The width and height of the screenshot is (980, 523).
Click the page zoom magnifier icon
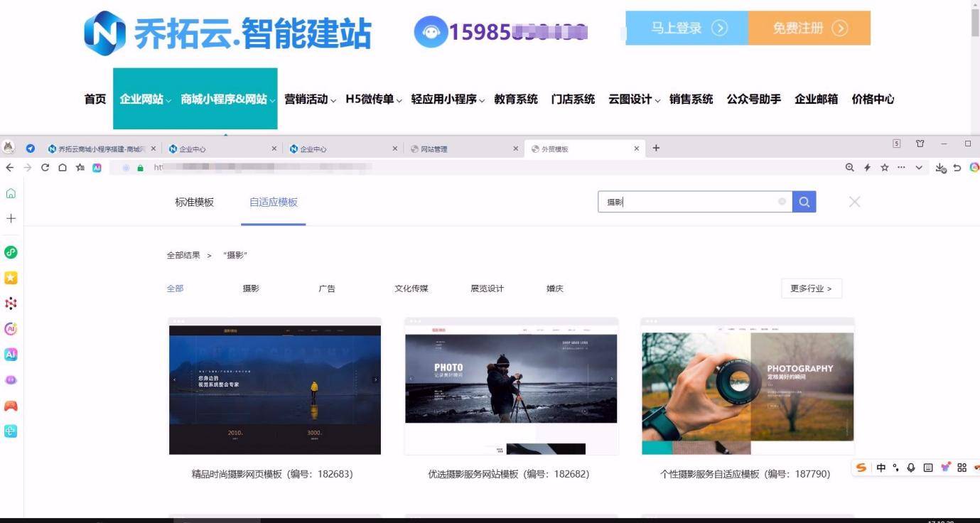click(x=850, y=168)
